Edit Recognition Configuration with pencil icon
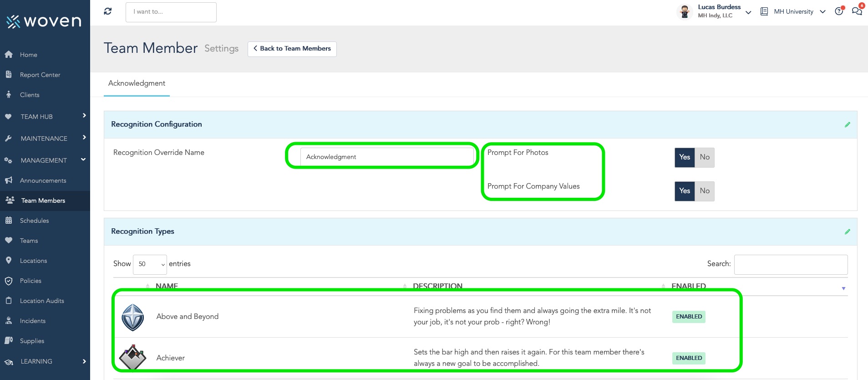Screen dimensions: 868x380 click(848, 124)
